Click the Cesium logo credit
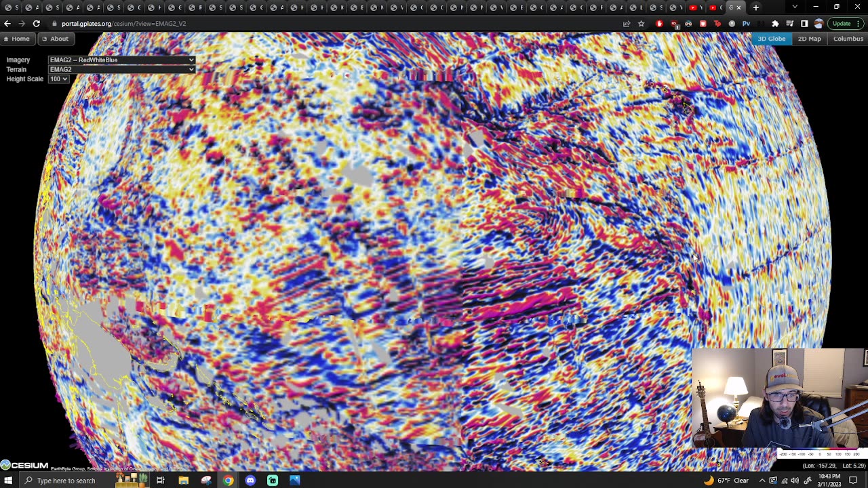The height and width of the screenshot is (488, 868). click(x=24, y=466)
